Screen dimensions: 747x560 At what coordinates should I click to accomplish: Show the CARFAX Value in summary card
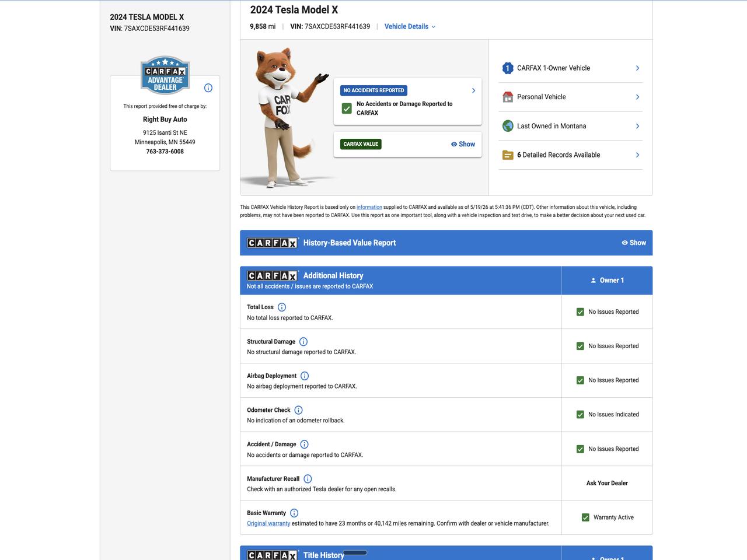[463, 144]
